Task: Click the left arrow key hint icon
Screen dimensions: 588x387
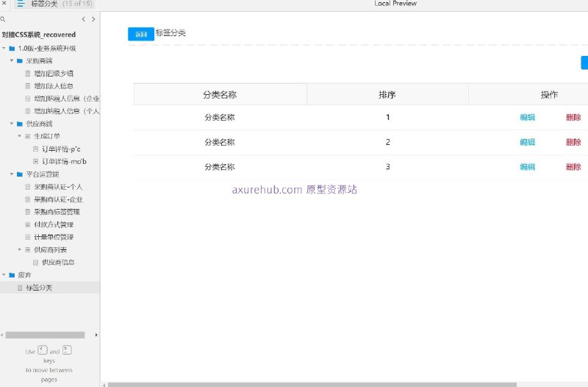Action: pos(43,350)
